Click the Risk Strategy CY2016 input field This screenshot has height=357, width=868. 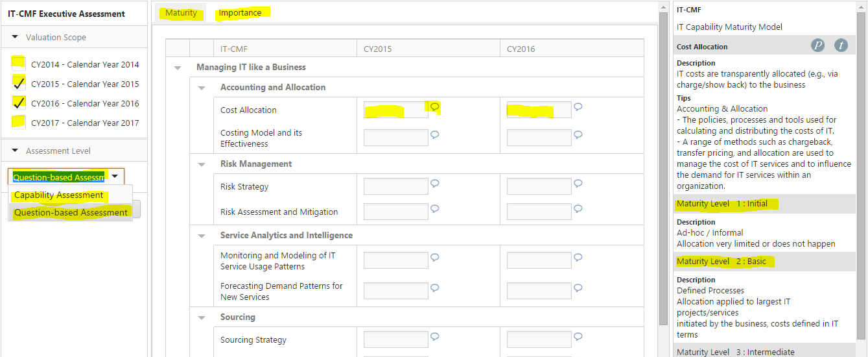[539, 187]
